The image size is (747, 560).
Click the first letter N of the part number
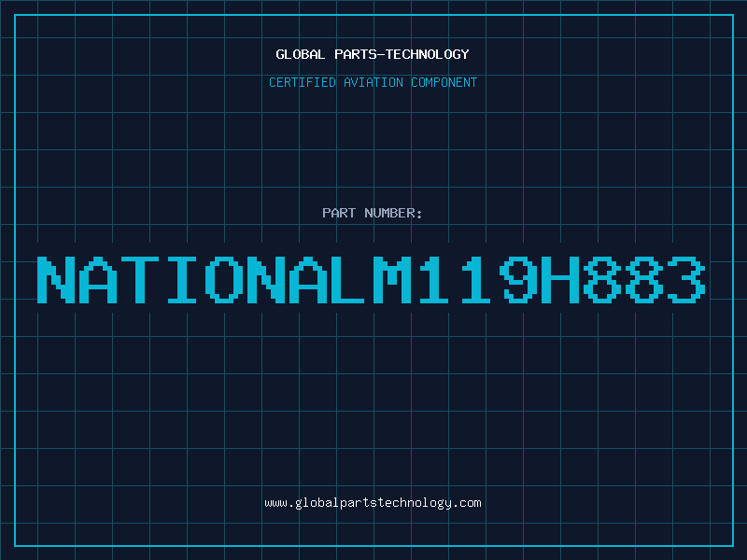click(x=56, y=279)
